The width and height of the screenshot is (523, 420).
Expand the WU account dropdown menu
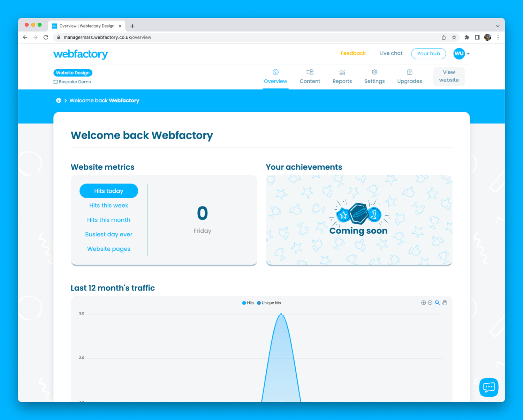click(468, 54)
